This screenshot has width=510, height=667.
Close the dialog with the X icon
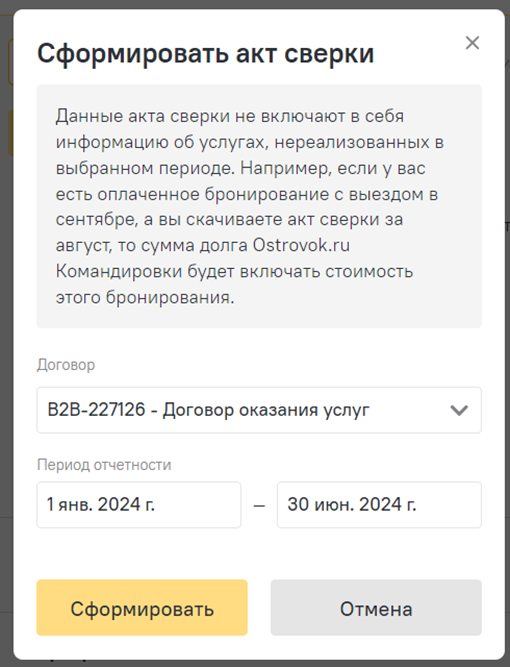click(472, 43)
